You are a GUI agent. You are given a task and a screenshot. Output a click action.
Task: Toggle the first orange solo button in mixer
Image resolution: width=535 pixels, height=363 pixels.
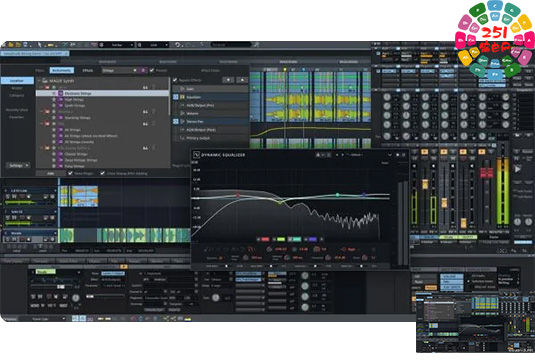(x=424, y=151)
